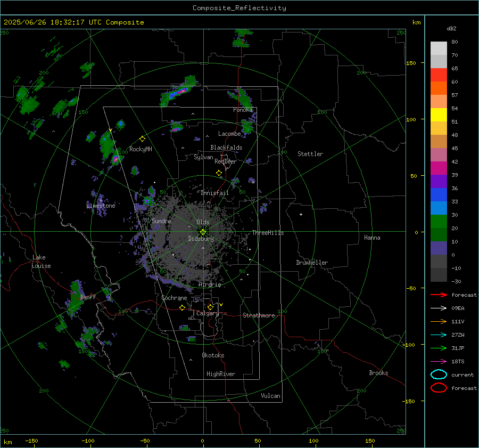The height and width of the screenshot is (448, 479).
Task: Click the Sylvan town label
Action: pyautogui.click(x=203, y=157)
